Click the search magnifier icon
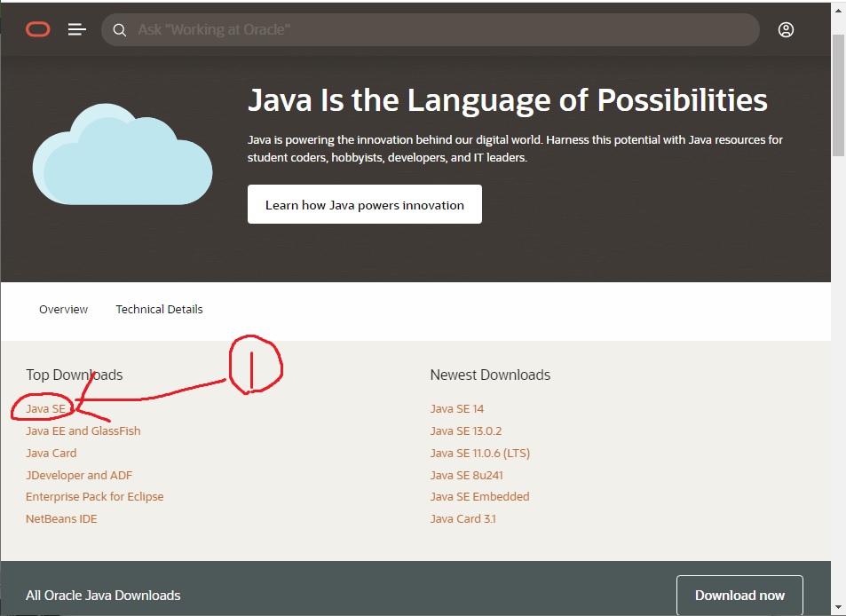 pos(120,30)
